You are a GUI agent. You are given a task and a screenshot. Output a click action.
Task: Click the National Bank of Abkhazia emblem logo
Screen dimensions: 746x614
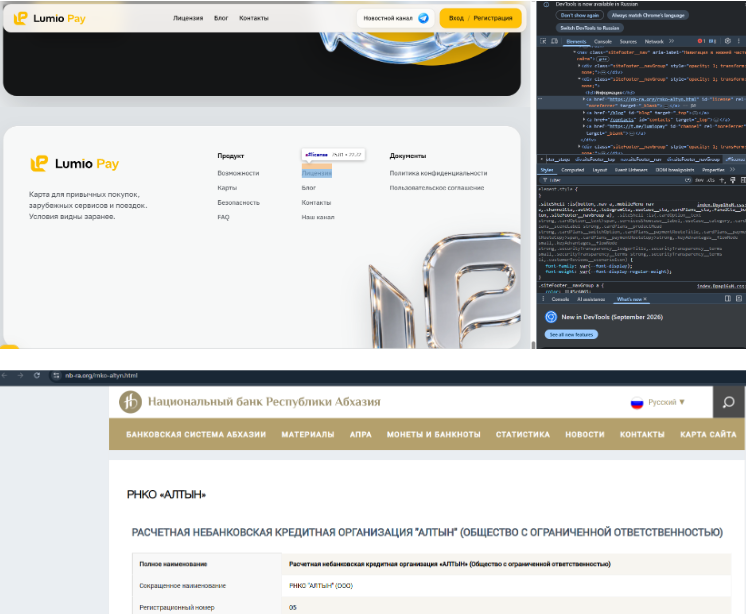[x=130, y=402]
